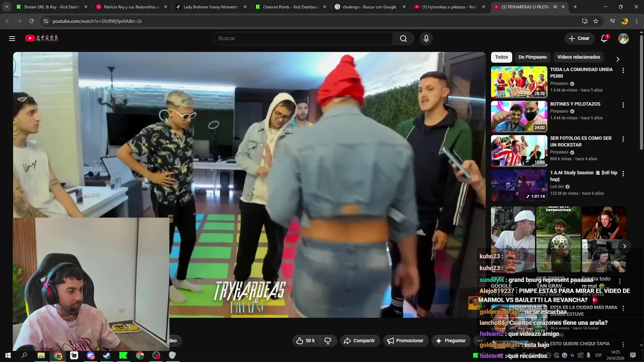Open more actions ellipsis below video
The width and height of the screenshot is (644, 362).
tap(479, 340)
